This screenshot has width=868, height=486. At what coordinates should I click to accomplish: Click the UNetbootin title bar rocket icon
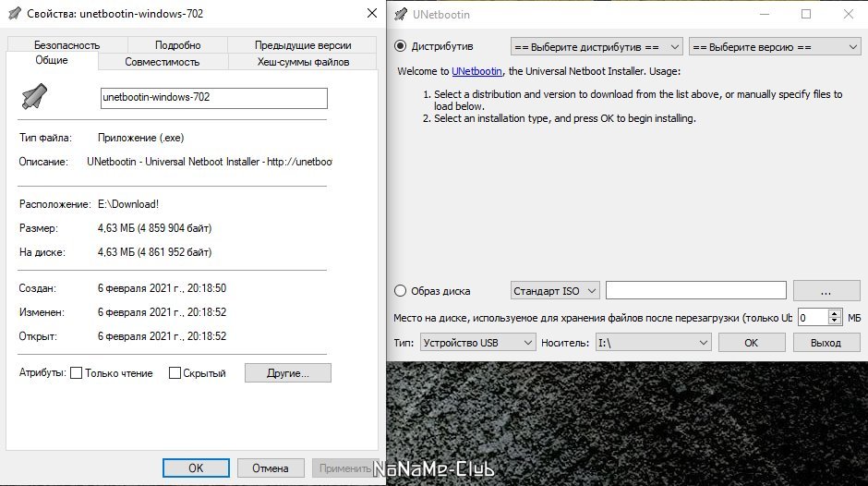[401, 15]
